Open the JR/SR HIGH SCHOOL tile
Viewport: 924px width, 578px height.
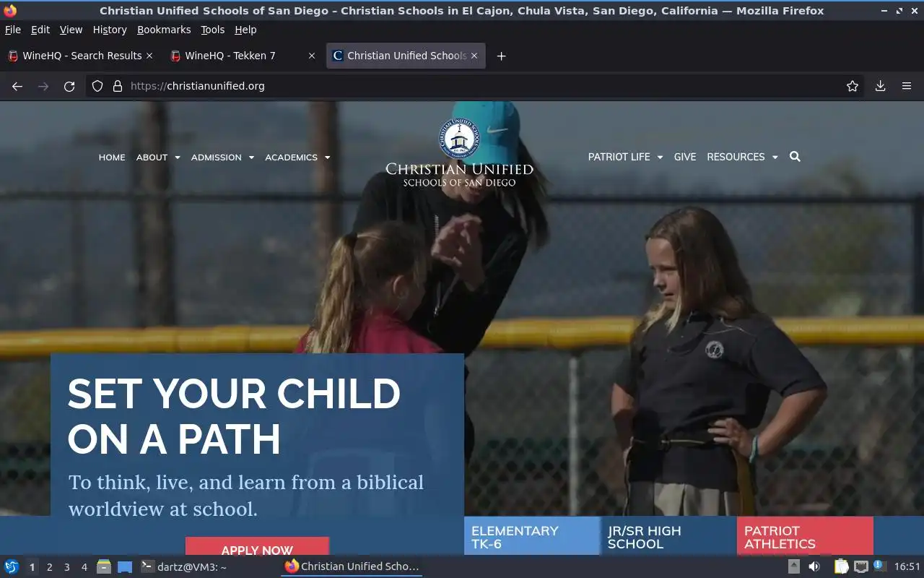(668, 536)
